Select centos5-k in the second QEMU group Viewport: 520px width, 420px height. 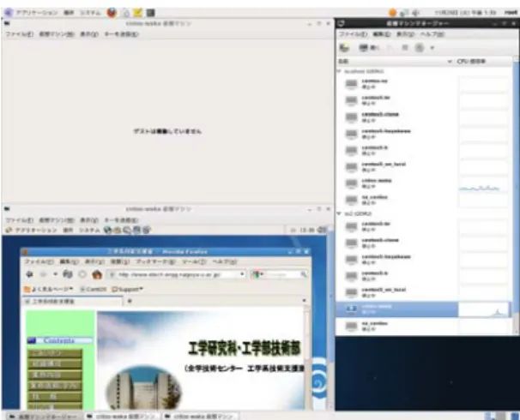pyautogui.click(x=397, y=276)
